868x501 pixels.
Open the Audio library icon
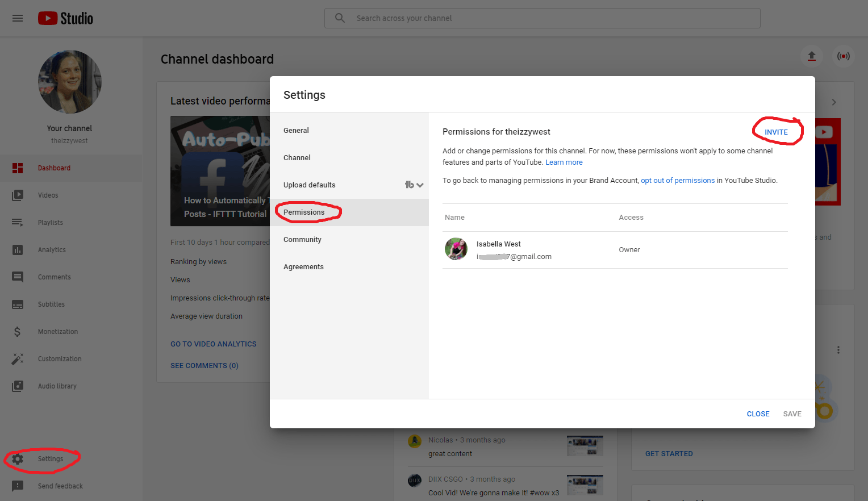pos(18,386)
